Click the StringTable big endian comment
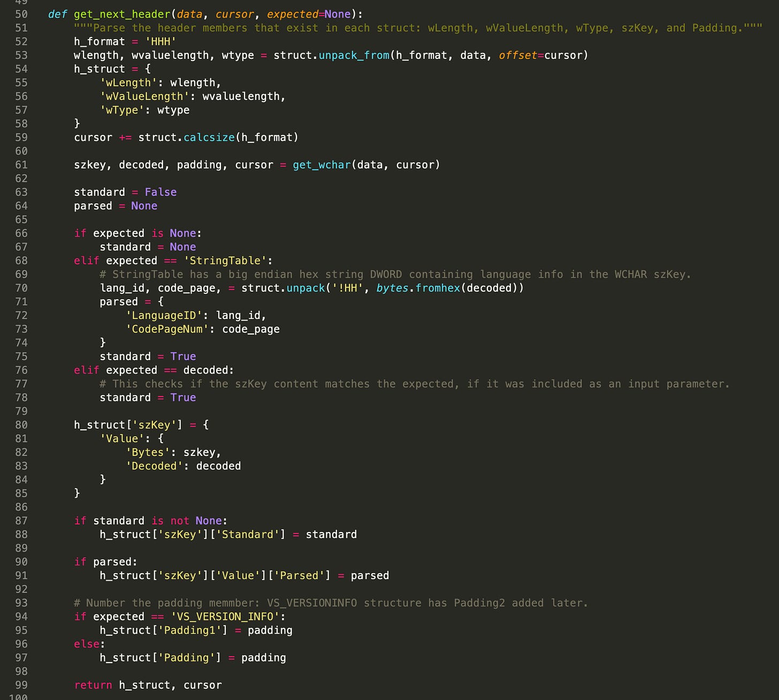779x700 pixels. 395,275
